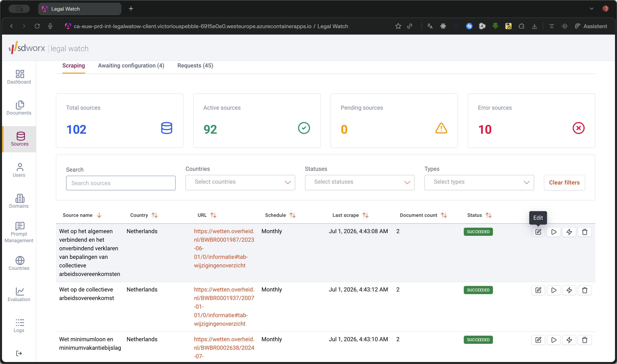Switch to Requests (45) tab

click(x=195, y=66)
